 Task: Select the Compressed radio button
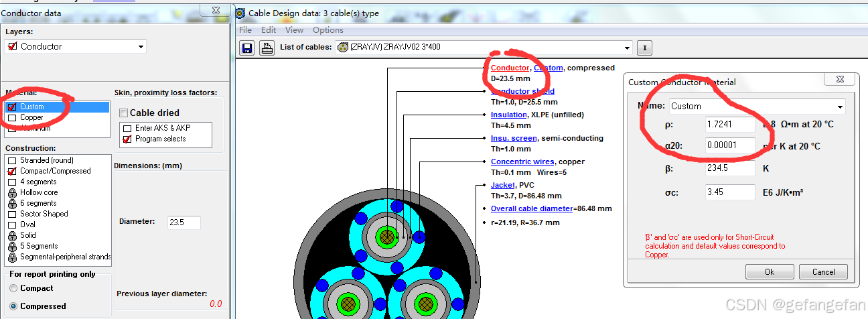[x=13, y=306]
